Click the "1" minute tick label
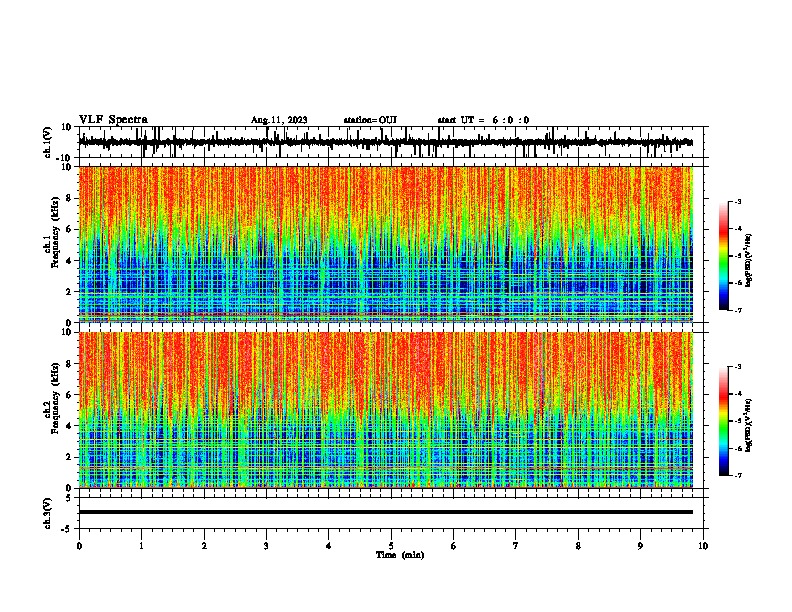The height and width of the screenshot is (612, 792). pyautogui.click(x=141, y=546)
